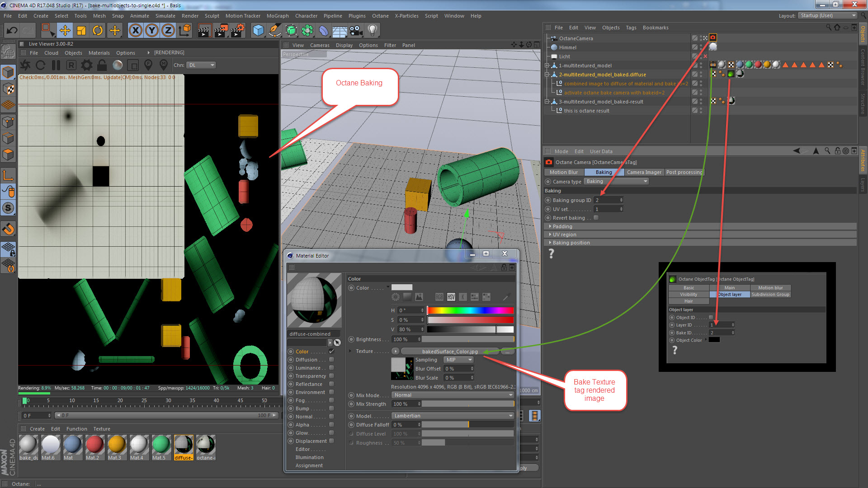Pause the Live Viewer render
This screenshot has height=488, width=868.
click(56, 65)
